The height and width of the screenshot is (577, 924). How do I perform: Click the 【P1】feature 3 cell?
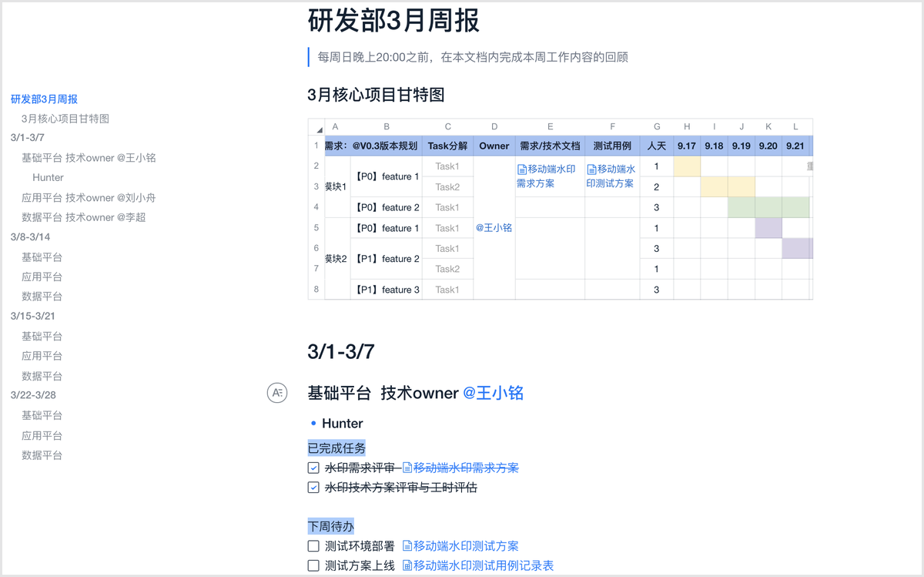tap(387, 290)
